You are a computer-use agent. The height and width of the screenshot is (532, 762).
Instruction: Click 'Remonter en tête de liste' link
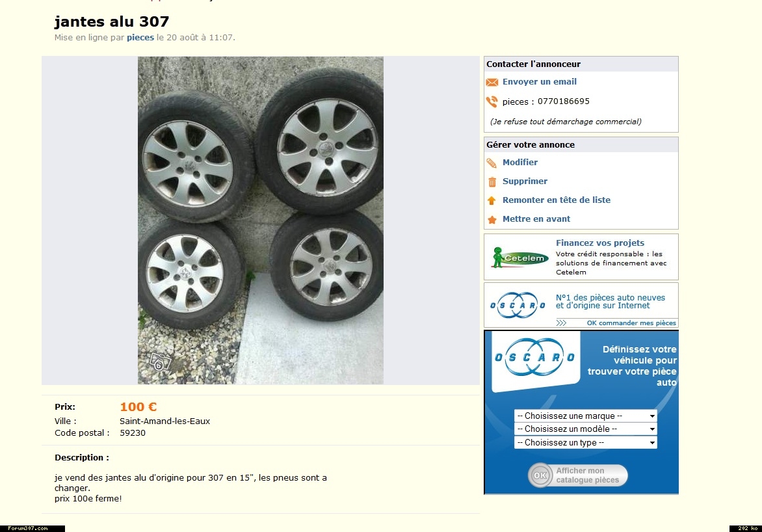[x=557, y=200]
